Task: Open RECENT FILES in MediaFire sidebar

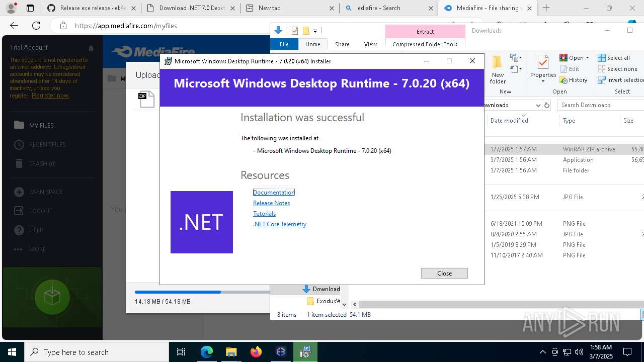Action: click(x=48, y=144)
